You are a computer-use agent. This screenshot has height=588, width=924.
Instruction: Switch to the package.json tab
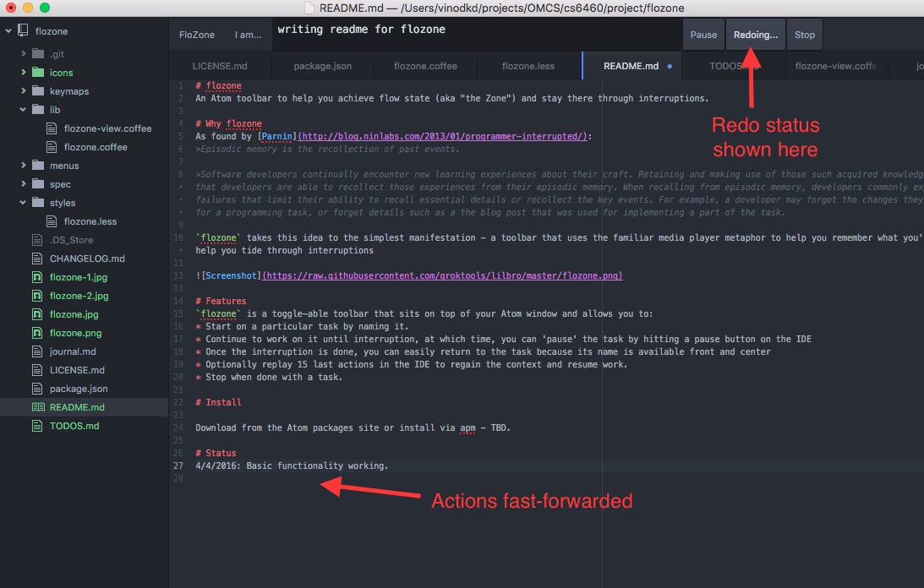(323, 66)
